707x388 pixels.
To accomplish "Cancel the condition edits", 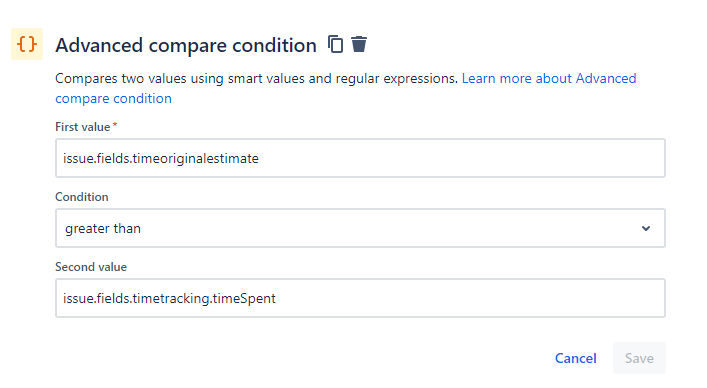I will coord(575,358).
